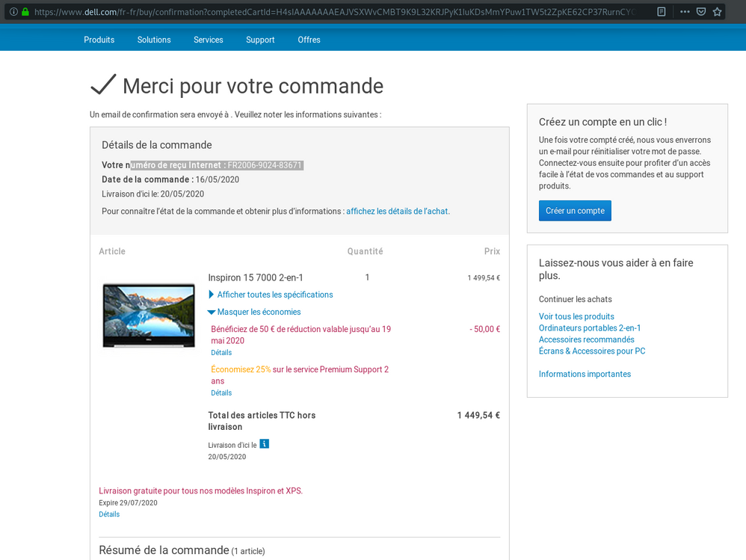Click the green secure connection padlock

click(x=25, y=12)
